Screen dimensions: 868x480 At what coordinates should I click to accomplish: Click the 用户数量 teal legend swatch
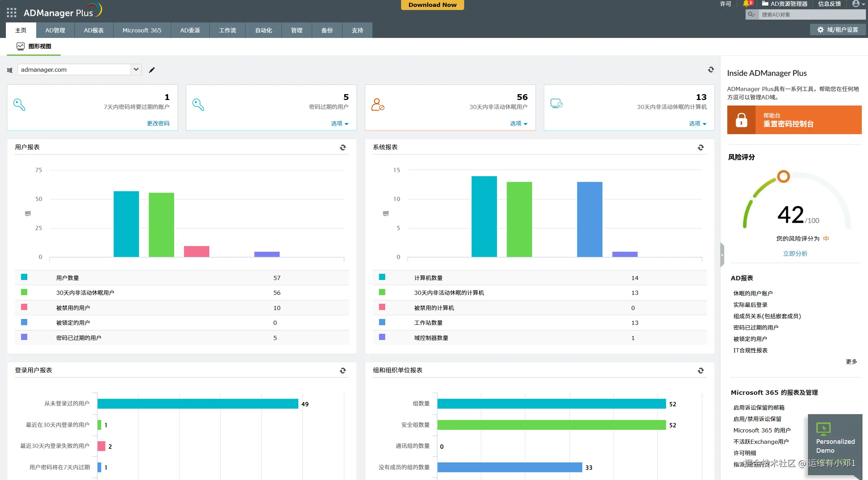(24, 277)
